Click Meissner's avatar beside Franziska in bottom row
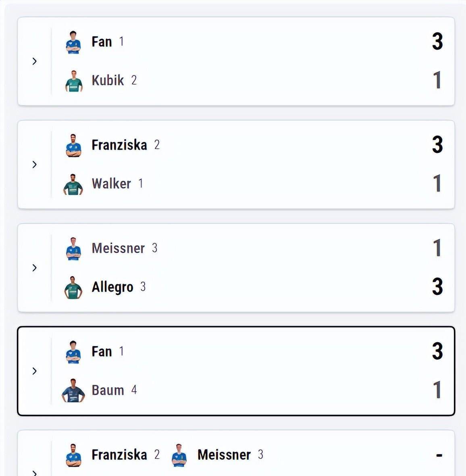 (179, 455)
